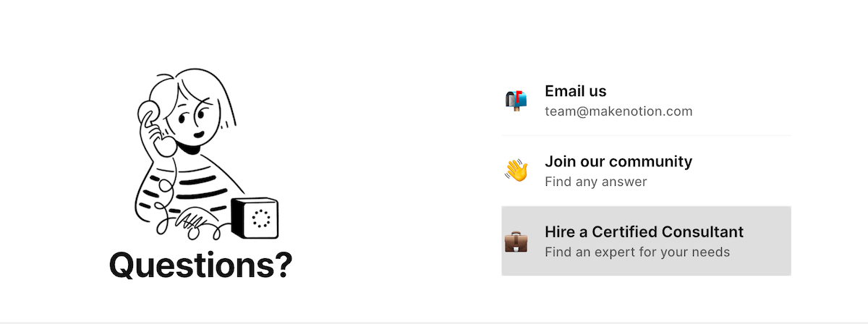Open the Join our community link
This screenshot has width=868, height=324.
tap(618, 161)
